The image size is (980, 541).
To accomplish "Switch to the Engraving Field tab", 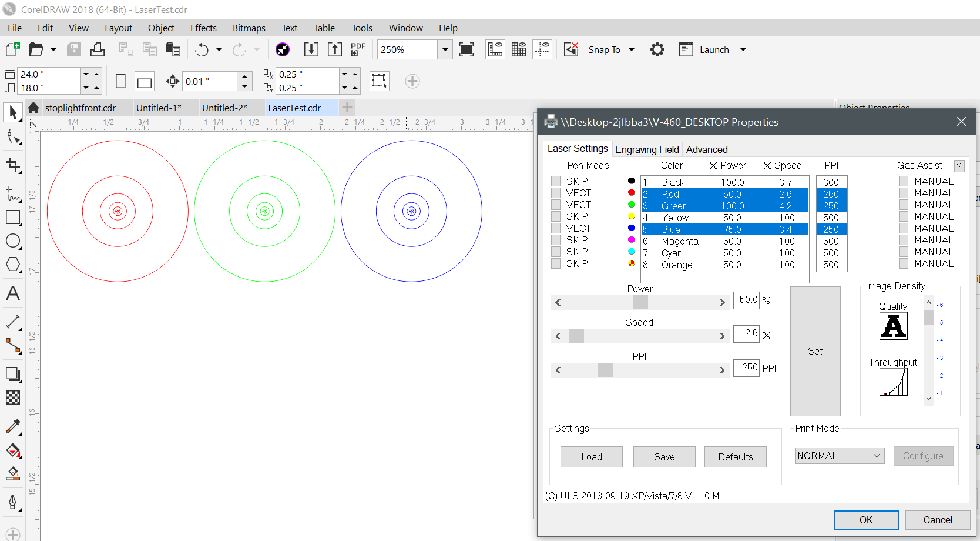I will pos(647,149).
